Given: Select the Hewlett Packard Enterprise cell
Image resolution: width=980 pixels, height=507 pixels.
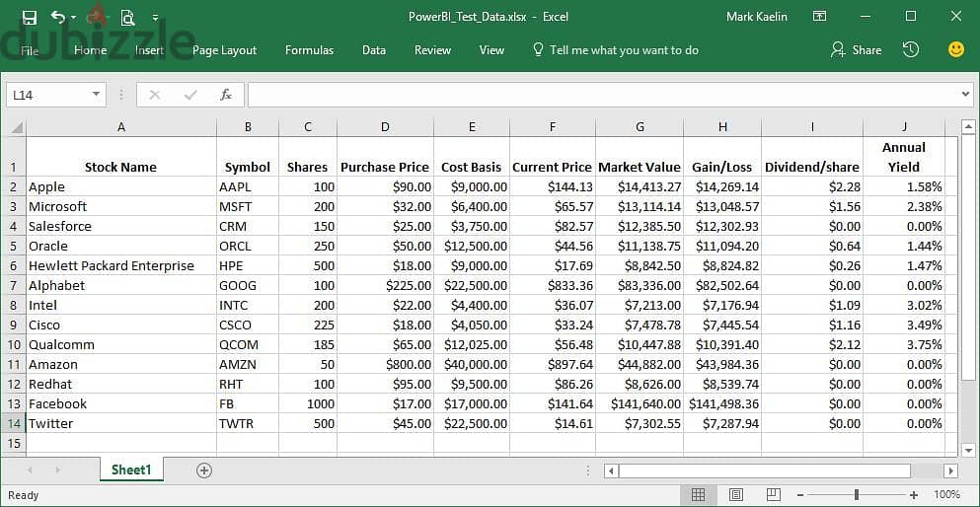Looking at the screenshot, I should click(x=121, y=266).
